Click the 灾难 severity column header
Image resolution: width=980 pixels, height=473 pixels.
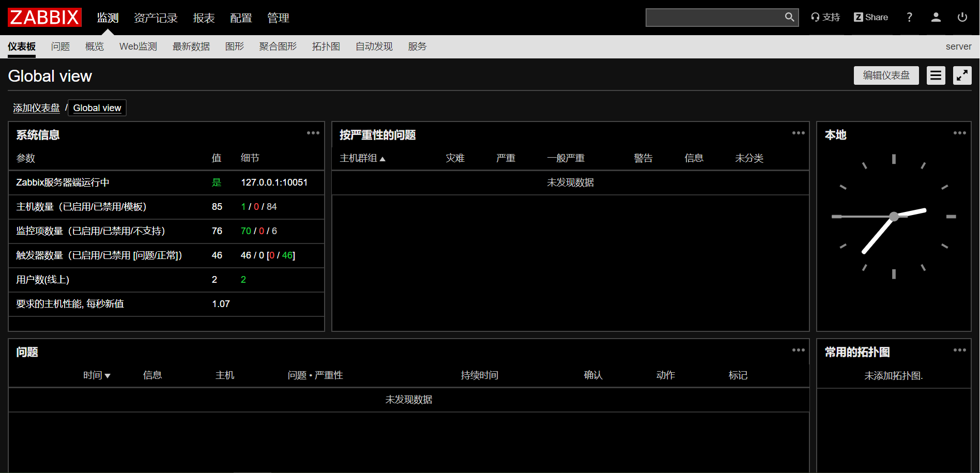(x=455, y=158)
